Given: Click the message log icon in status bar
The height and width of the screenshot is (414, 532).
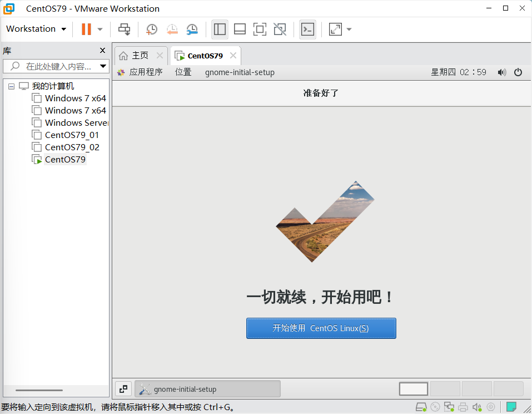Looking at the screenshot, I should point(511,407).
